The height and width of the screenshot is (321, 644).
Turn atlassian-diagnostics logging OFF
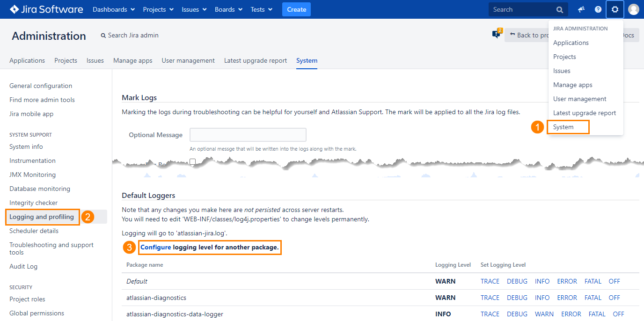click(614, 297)
